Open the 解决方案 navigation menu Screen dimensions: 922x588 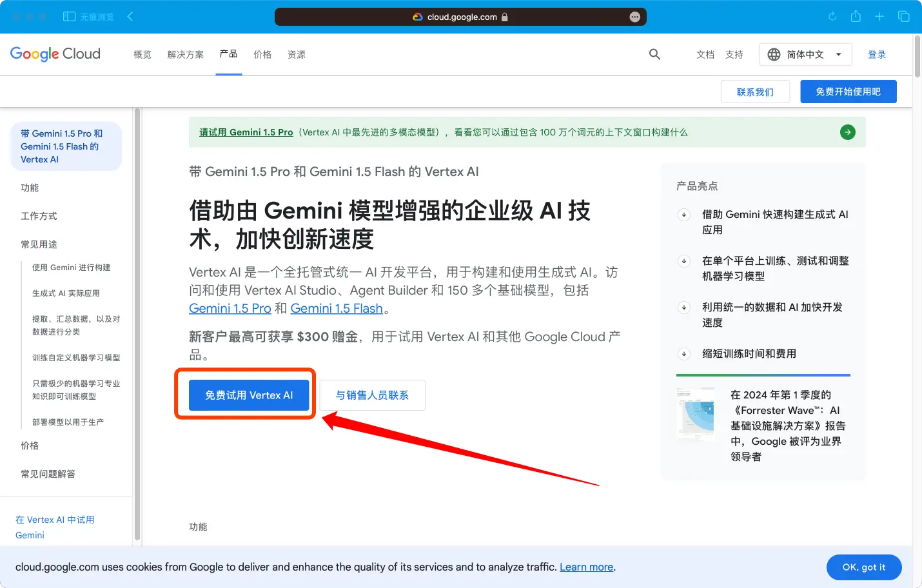(186, 55)
